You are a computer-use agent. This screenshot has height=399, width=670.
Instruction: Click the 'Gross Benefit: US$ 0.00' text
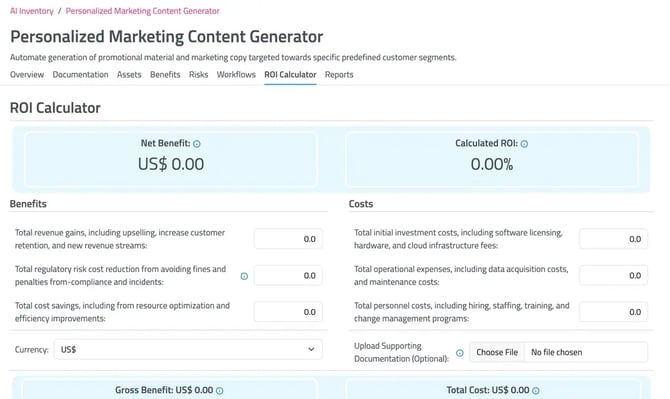pyautogui.click(x=164, y=390)
